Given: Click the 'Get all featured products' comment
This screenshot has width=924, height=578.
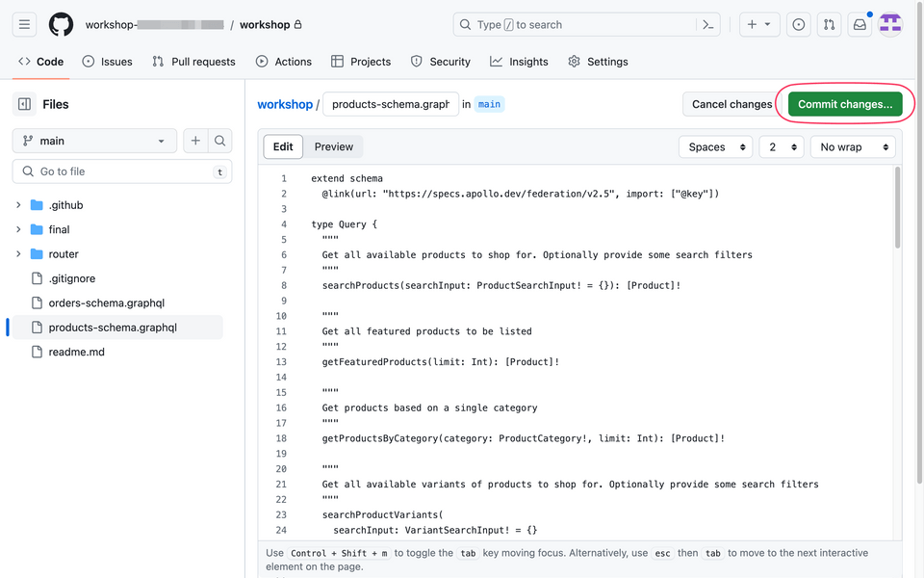Looking at the screenshot, I should (426, 331).
